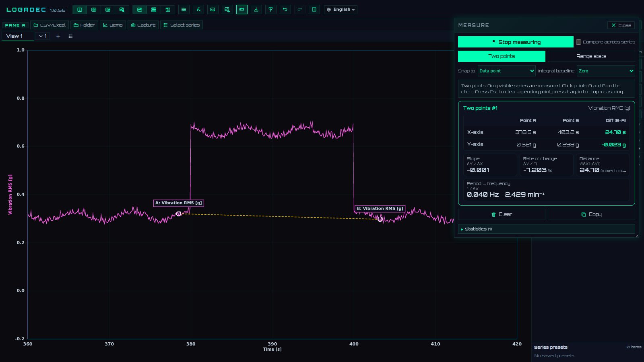Switch to the stacked chart view icon
The width and height of the screenshot is (644, 362).
tap(154, 10)
